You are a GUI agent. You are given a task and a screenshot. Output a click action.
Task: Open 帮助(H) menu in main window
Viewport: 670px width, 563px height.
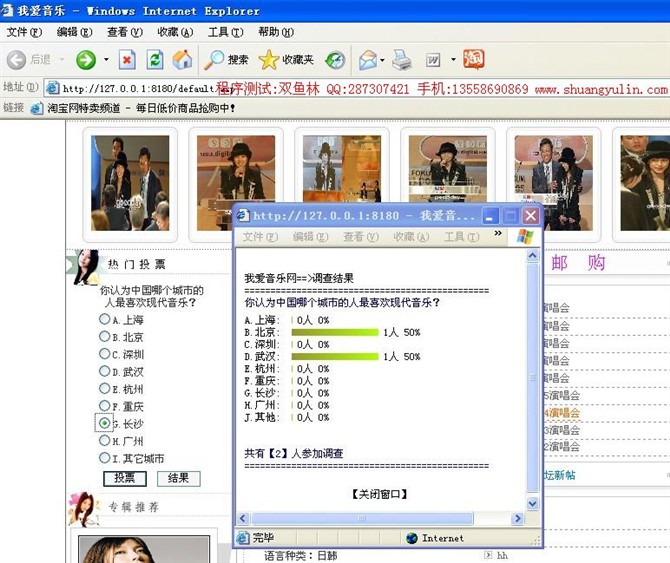[x=276, y=32]
